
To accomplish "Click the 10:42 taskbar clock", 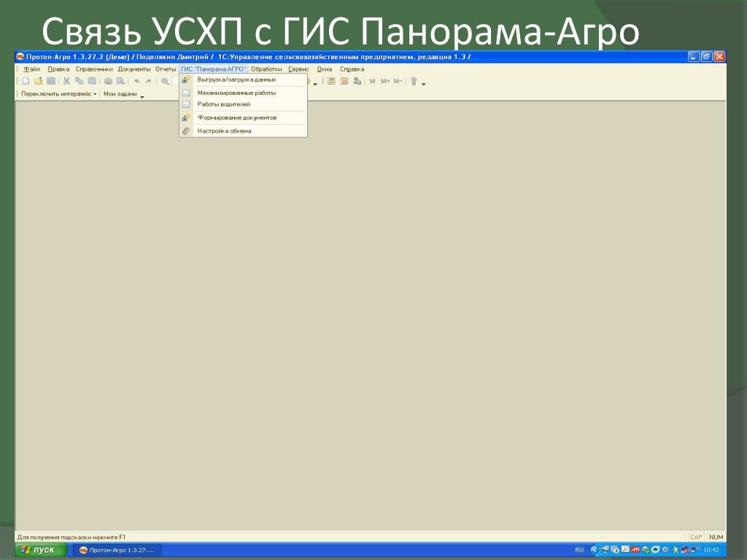I will tap(711, 550).
